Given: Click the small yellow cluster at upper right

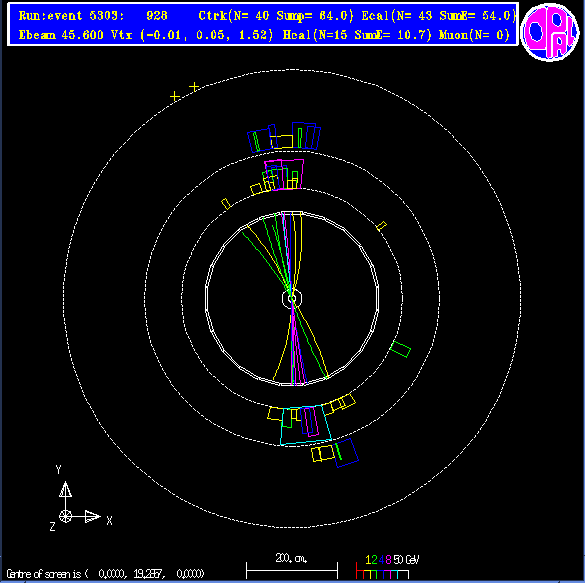Looking at the screenshot, I should tap(382, 226).
